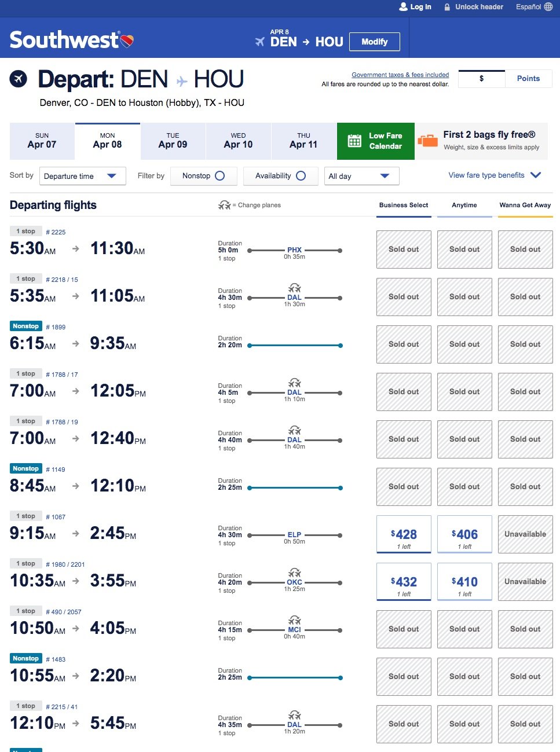Image resolution: width=560 pixels, height=752 pixels.
Task: Click the change planes legend icon
Action: (x=224, y=205)
